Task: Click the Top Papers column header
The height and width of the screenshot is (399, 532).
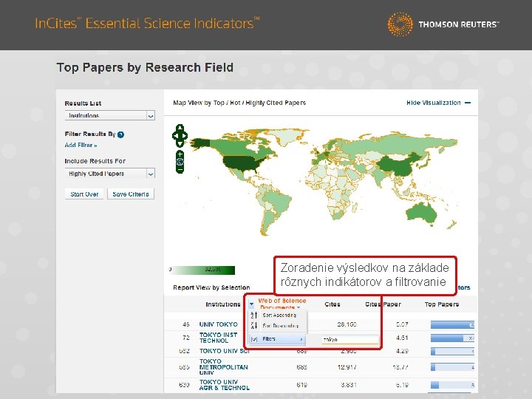Action: pyautogui.click(x=441, y=304)
